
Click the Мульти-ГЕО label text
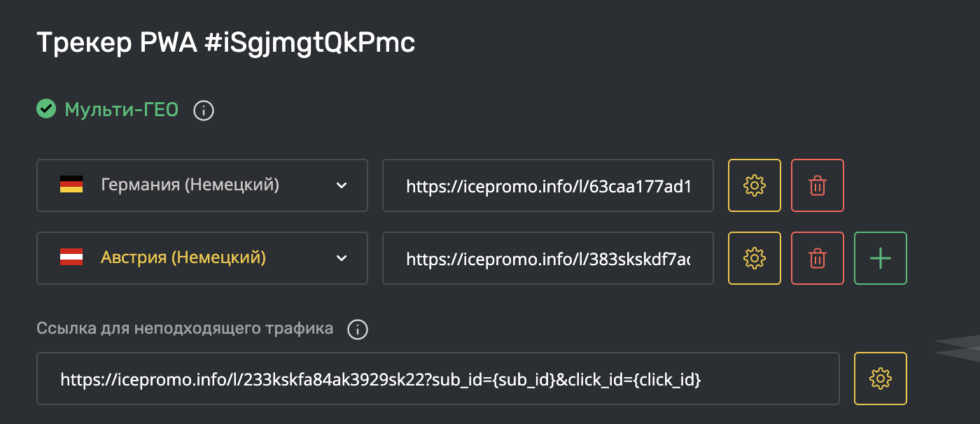(x=122, y=110)
